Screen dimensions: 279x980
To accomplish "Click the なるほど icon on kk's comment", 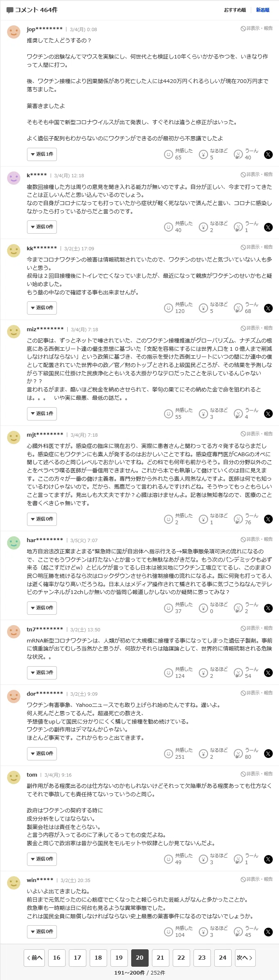I will point(203,308).
